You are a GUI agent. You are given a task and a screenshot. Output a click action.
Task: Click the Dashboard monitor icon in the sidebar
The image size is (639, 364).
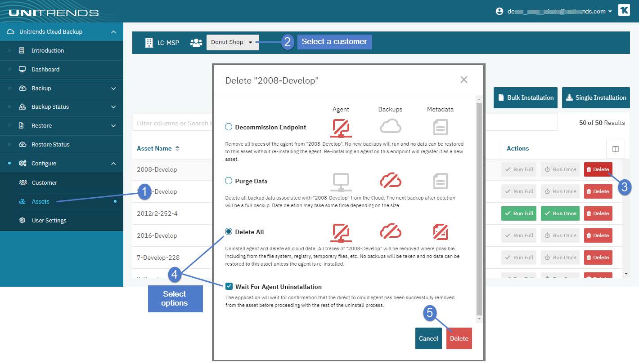(22, 70)
